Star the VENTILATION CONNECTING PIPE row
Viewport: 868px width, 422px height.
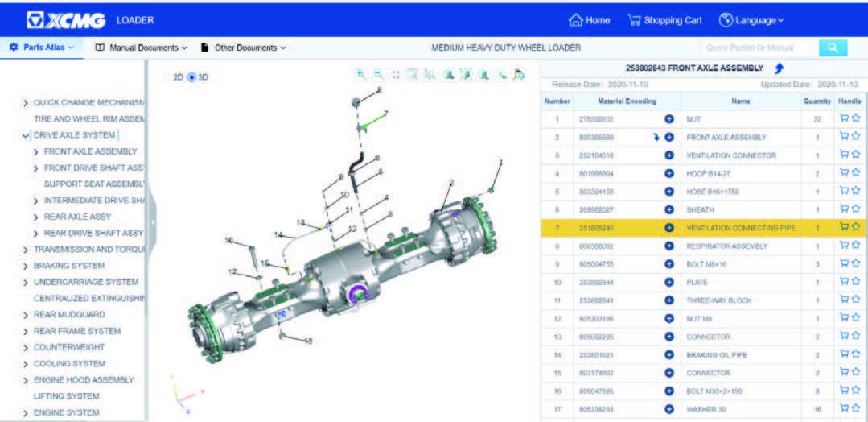(856, 228)
